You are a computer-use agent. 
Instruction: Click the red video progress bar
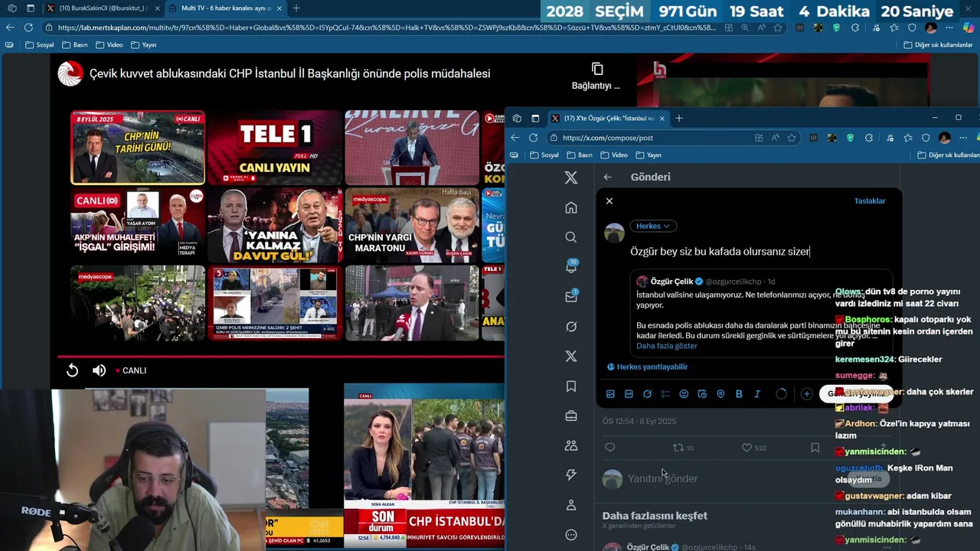point(280,357)
